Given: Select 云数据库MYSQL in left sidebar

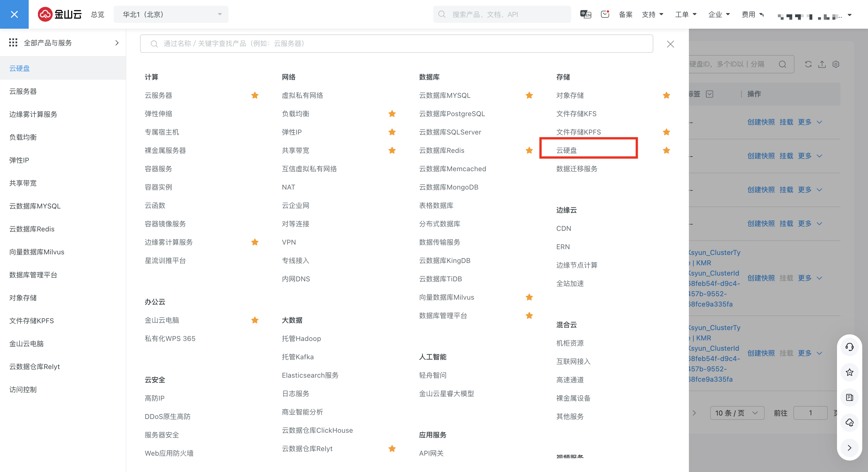Looking at the screenshot, I should click(x=35, y=206).
